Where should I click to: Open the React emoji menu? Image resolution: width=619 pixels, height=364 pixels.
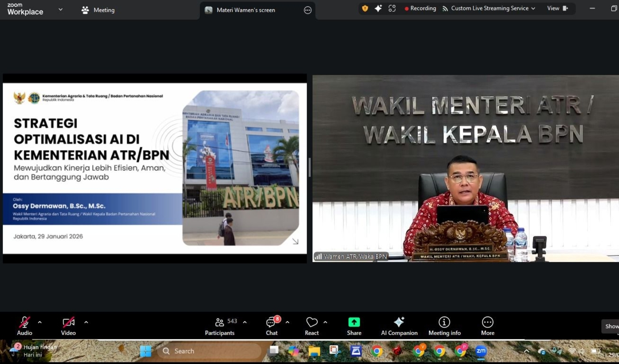[312, 326]
